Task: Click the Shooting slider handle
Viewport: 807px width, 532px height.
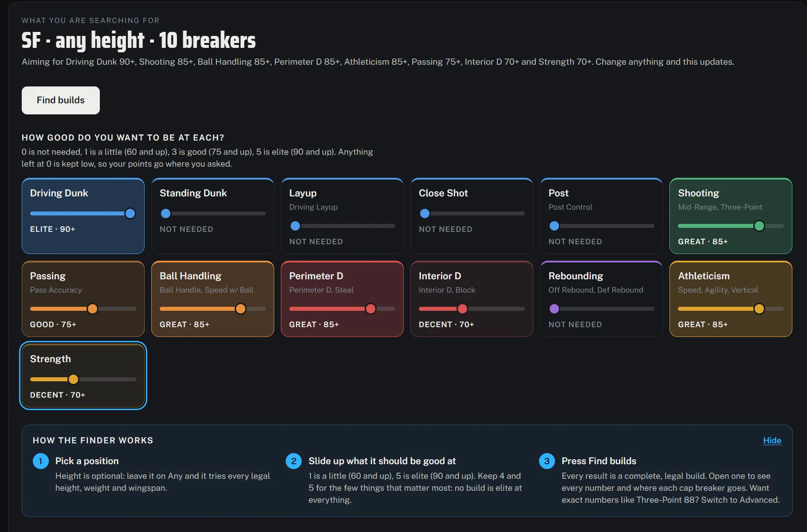Action: coord(759,226)
